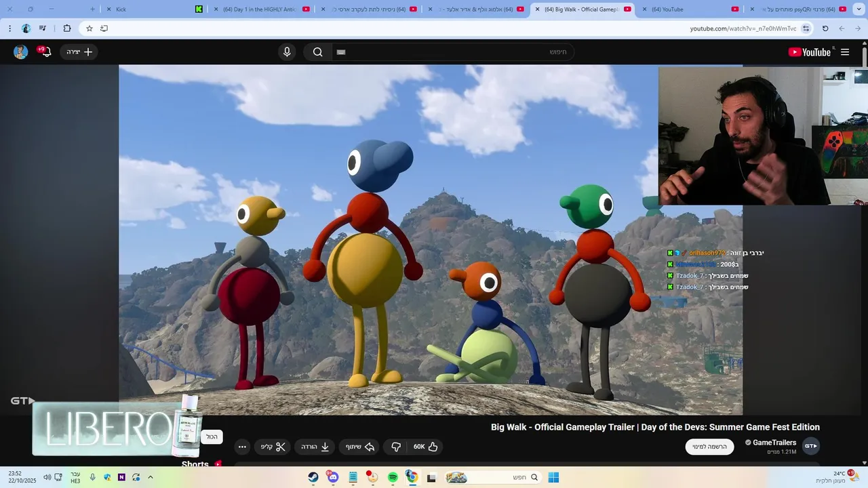Open the YouTube notifications bell
The height and width of the screenshot is (488, 868).
(x=46, y=52)
